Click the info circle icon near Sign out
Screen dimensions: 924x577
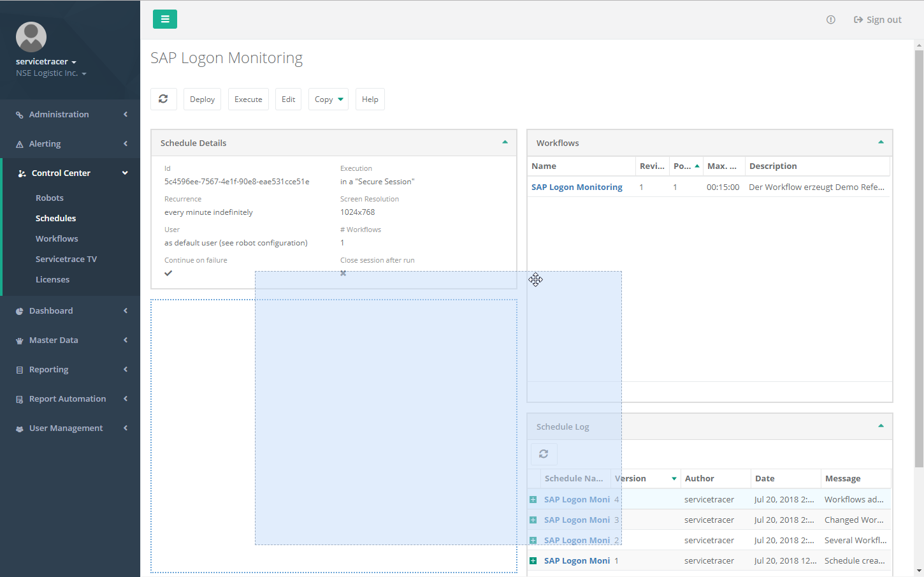(830, 20)
